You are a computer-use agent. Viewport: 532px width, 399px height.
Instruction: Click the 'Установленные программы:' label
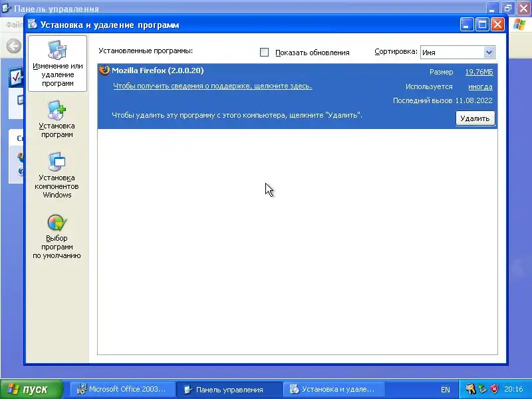(146, 51)
